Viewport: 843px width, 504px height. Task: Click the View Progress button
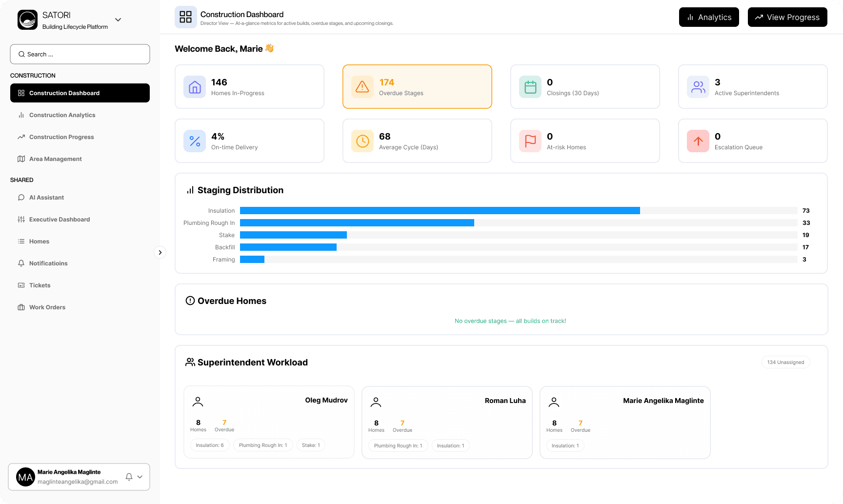point(787,17)
